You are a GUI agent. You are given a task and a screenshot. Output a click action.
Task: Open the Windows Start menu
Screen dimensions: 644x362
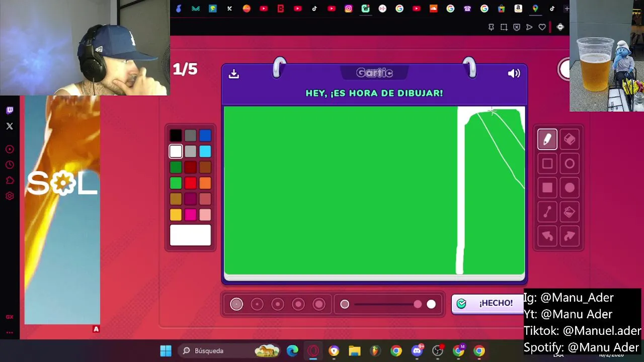166,350
